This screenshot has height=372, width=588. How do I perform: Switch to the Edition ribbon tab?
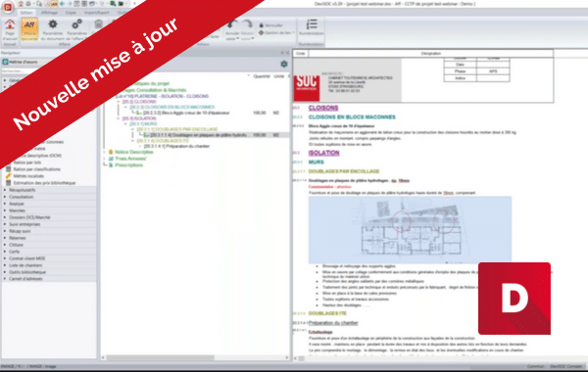(26, 13)
